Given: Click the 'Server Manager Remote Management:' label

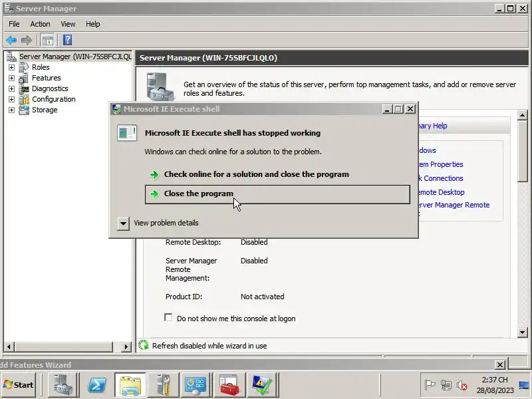Looking at the screenshot, I should (192, 269).
